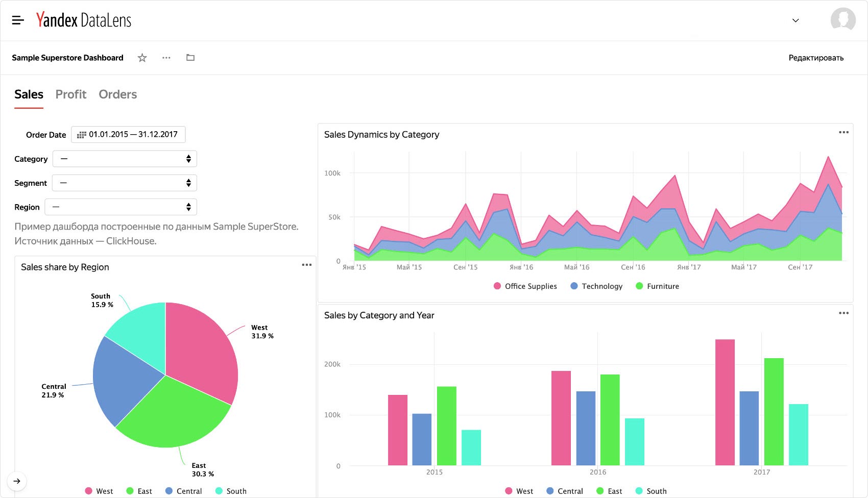The image size is (868, 498).
Task: Click the 'Sales Dynamics by Category' title
Action: tap(381, 135)
